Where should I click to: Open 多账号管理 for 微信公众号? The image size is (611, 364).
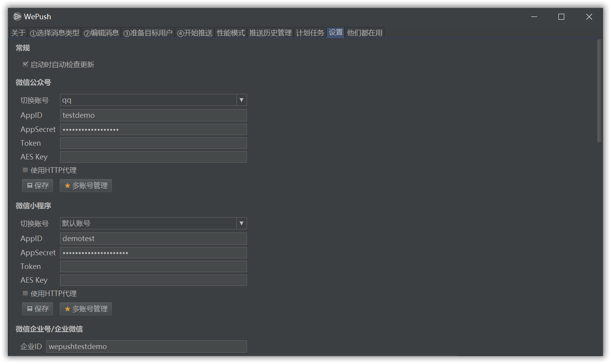click(x=86, y=186)
